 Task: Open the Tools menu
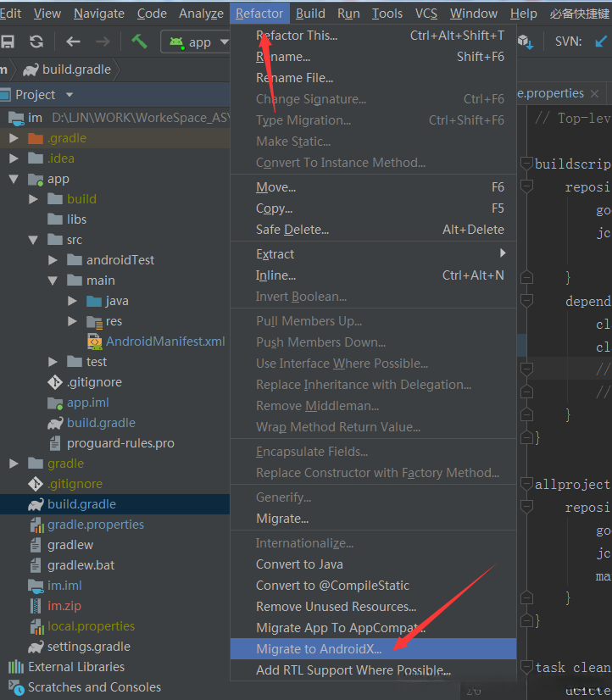387,14
